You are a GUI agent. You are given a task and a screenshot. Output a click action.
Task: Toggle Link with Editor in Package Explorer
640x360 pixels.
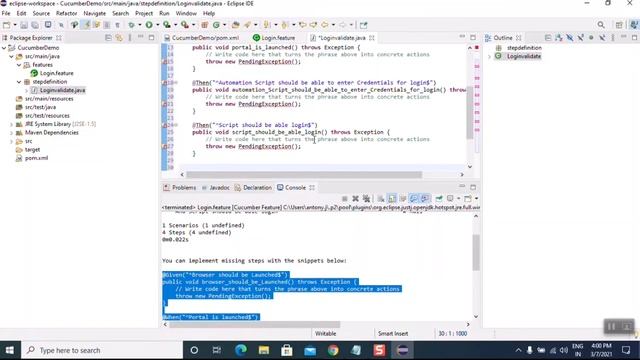119,38
